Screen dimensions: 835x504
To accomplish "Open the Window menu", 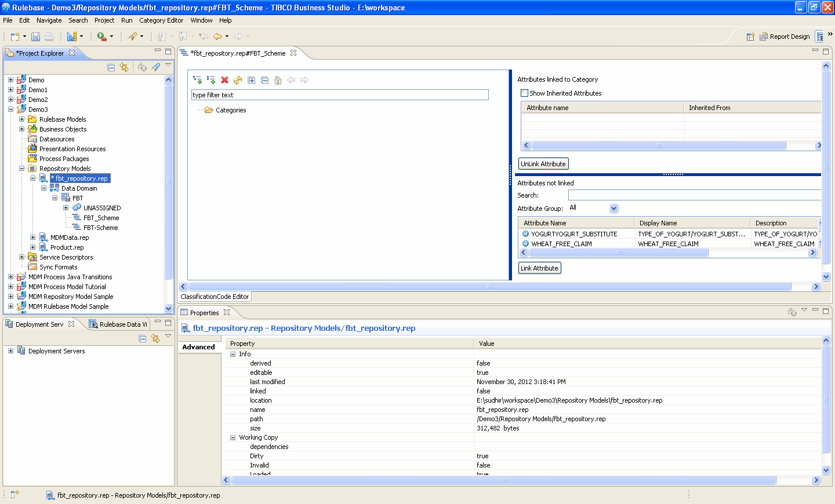I will tap(201, 20).
